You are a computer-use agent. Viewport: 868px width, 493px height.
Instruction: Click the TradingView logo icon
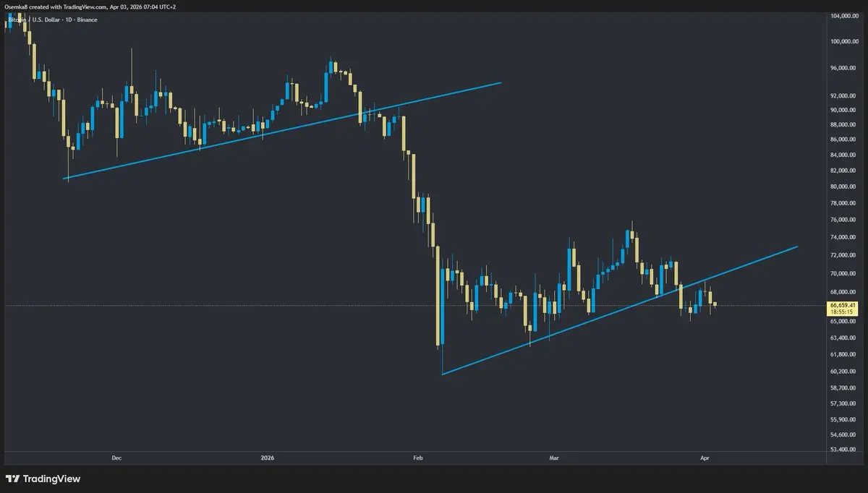pyautogui.click(x=13, y=479)
